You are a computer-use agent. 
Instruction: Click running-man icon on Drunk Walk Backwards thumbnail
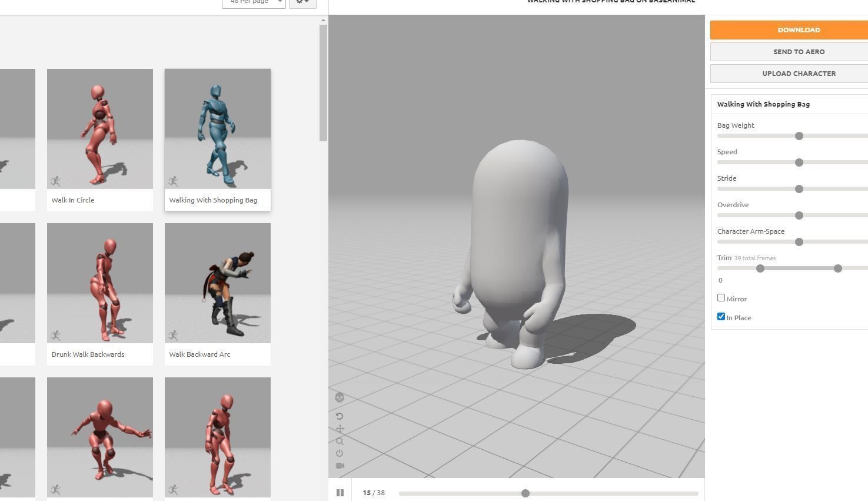[55, 336]
